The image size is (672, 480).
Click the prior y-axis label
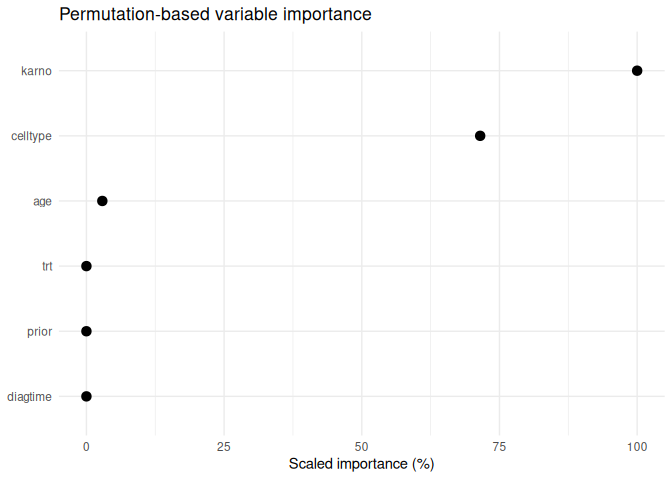coord(39,331)
